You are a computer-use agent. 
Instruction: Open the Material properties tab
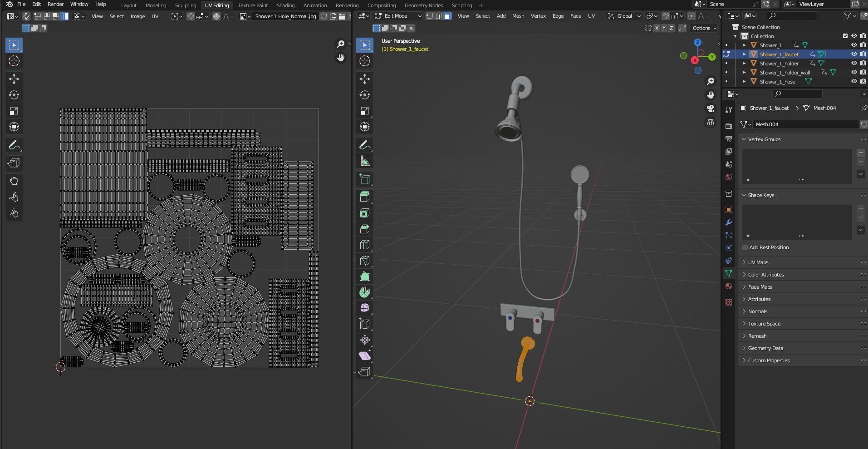click(x=729, y=286)
